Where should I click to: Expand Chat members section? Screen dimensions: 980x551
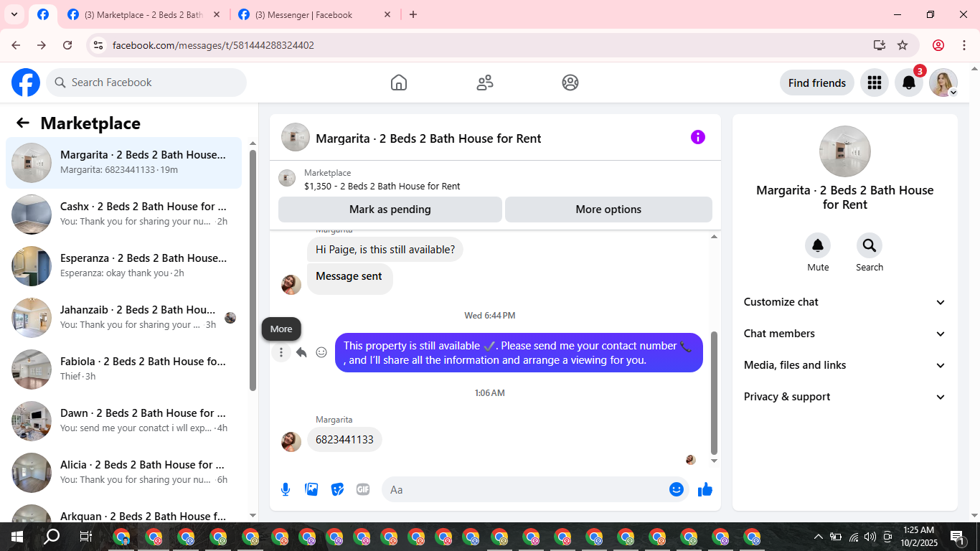845,334
